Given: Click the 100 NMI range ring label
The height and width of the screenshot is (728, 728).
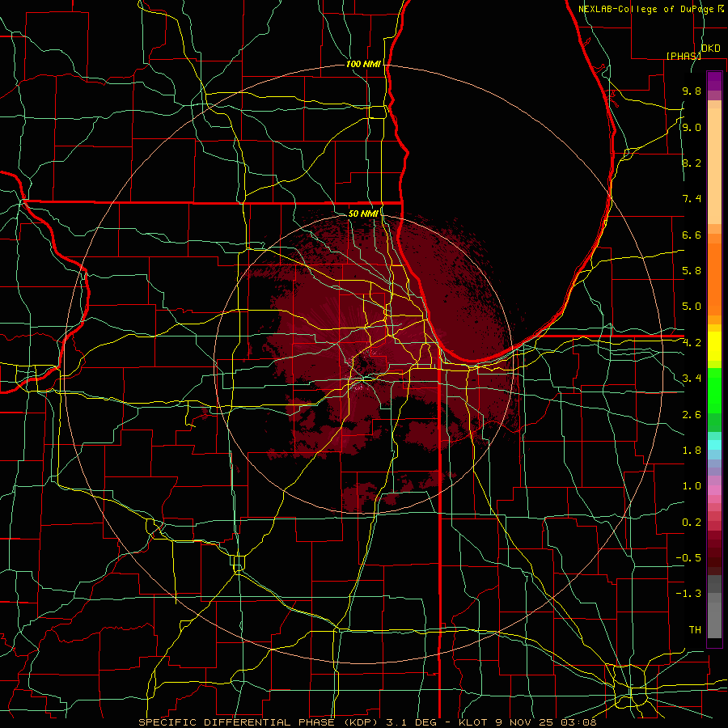Looking at the screenshot, I should click(x=363, y=64).
